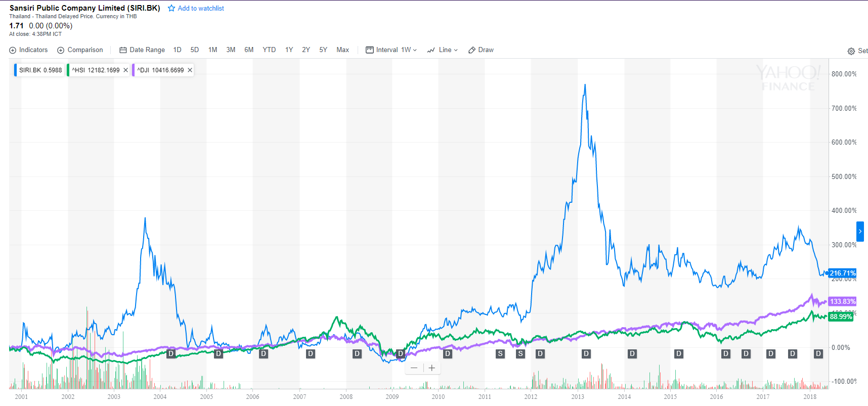The image size is (868, 406).
Task: Click the 1.71 closing price
Action: pyautogui.click(x=16, y=26)
